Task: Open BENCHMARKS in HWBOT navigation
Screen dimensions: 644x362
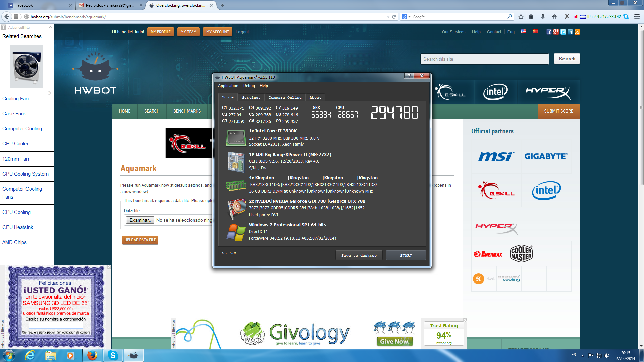Action: click(x=187, y=111)
